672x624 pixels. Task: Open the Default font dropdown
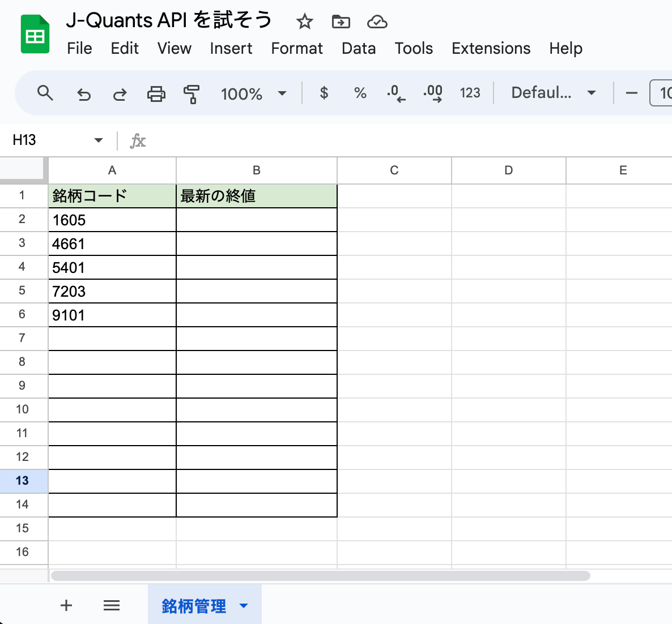pos(553,93)
